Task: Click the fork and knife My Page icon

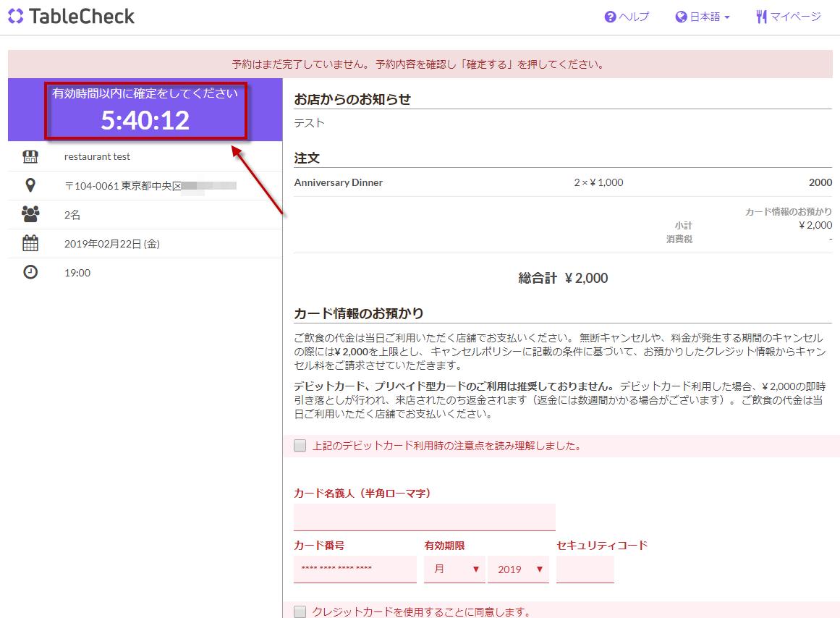Action: coord(761,17)
